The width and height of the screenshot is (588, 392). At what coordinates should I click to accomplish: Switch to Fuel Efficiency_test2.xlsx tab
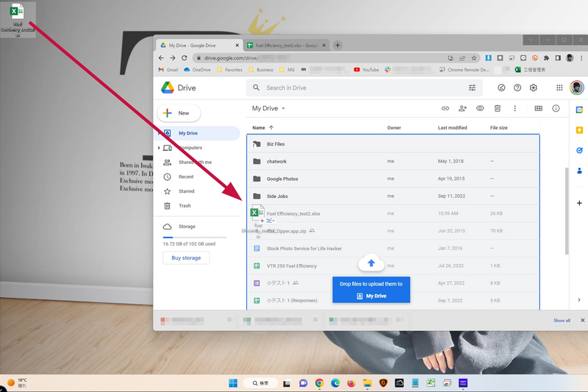pyautogui.click(x=287, y=45)
